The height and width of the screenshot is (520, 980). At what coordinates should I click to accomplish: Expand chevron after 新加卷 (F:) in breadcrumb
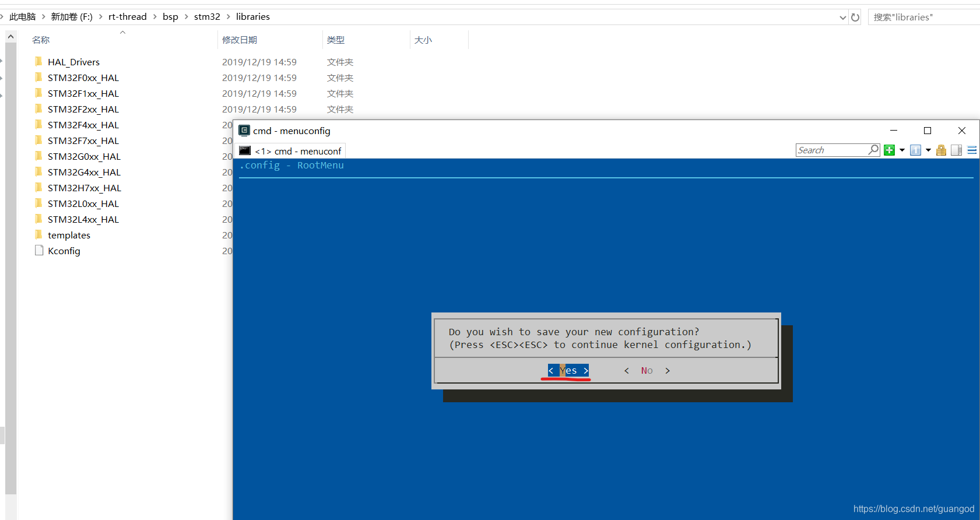(x=100, y=16)
